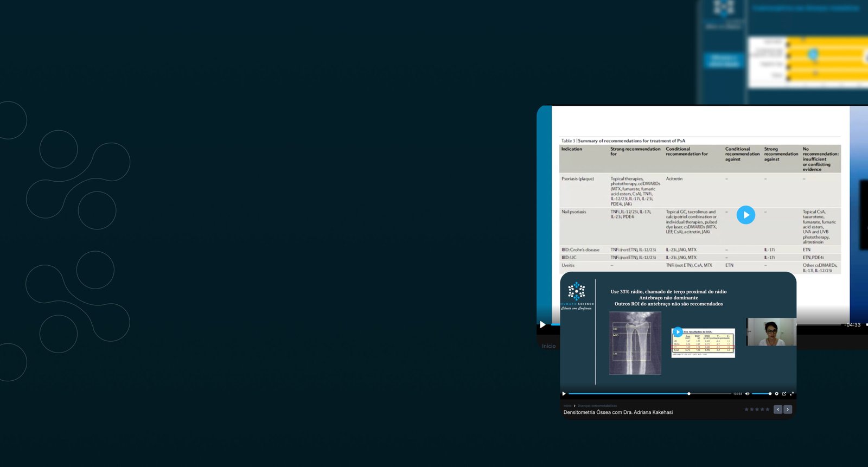
Task: Adjust the volume slider in video player
Action: tap(761, 394)
